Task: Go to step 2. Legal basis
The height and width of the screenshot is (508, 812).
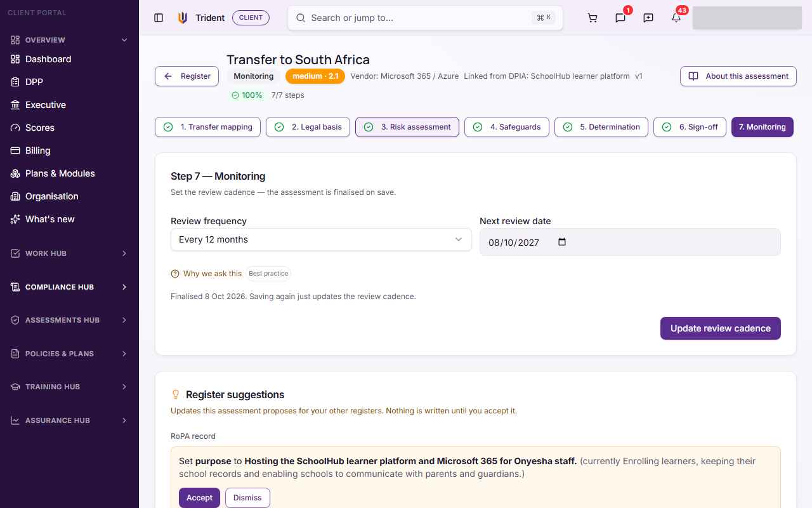Action: [x=308, y=127]
